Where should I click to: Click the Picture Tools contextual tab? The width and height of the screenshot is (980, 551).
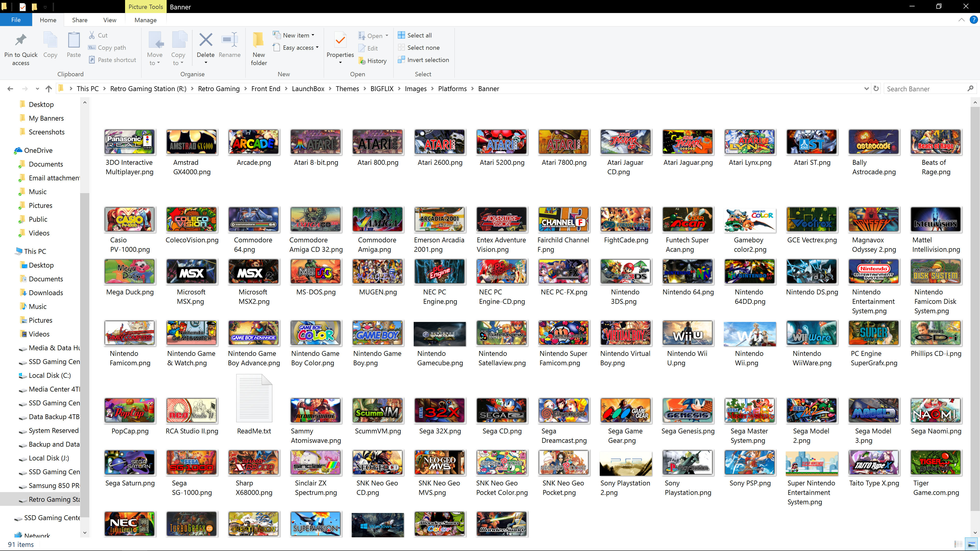(145, 6)
